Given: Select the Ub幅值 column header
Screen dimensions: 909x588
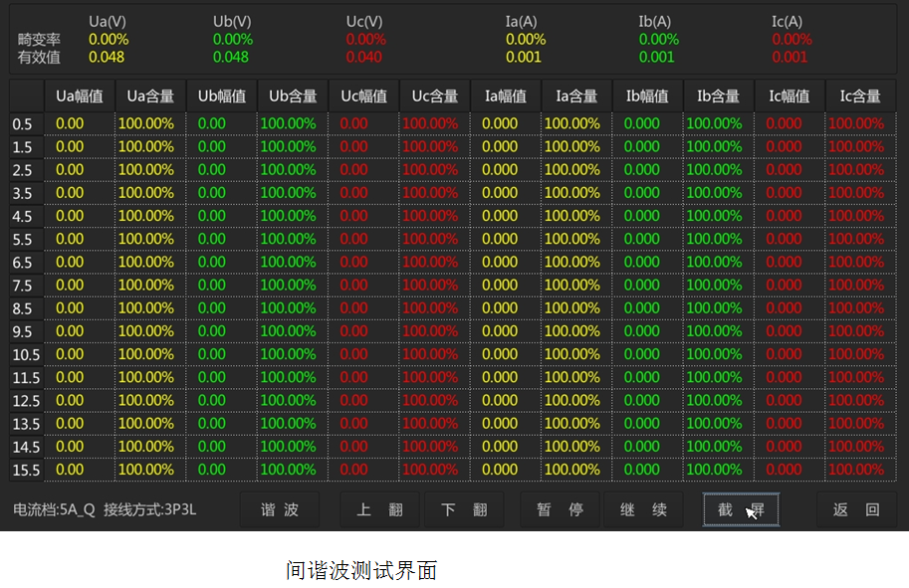Looking at the screenshot, I should 222,97.
